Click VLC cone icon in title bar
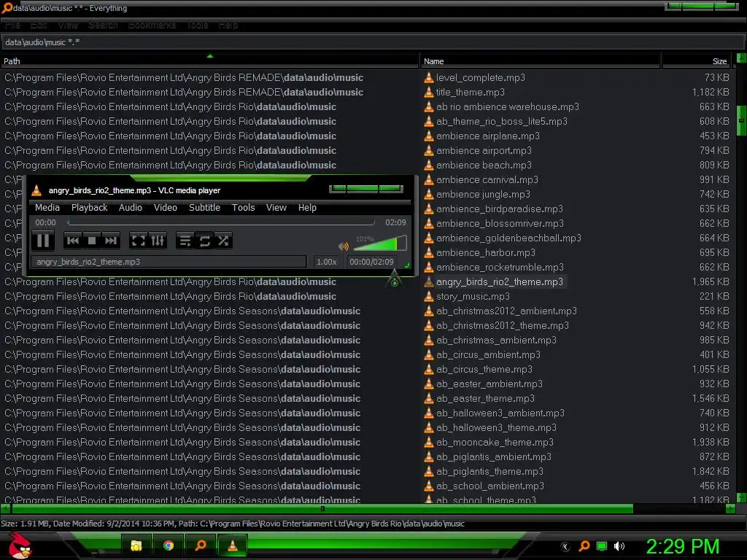Screen dimensions: 747x560 (x=36, y=190)
